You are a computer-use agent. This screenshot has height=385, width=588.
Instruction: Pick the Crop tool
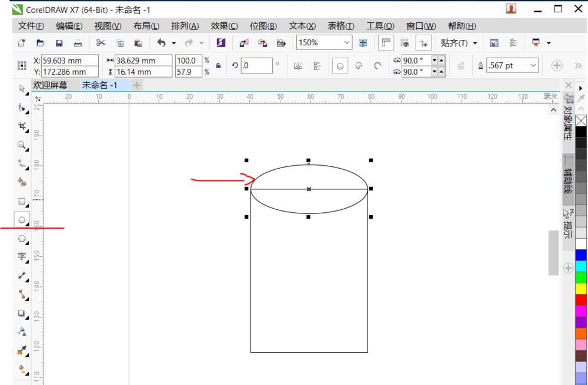pos(22,127)
